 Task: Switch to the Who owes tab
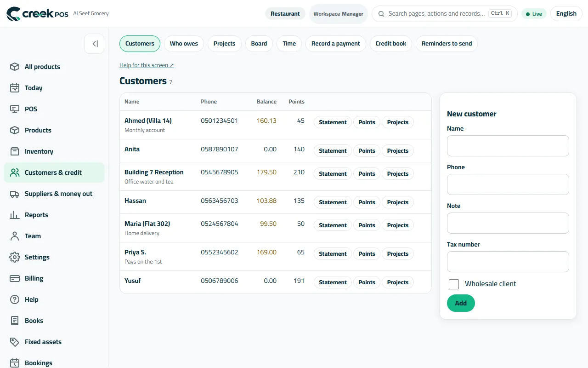[x=184, y=44]
